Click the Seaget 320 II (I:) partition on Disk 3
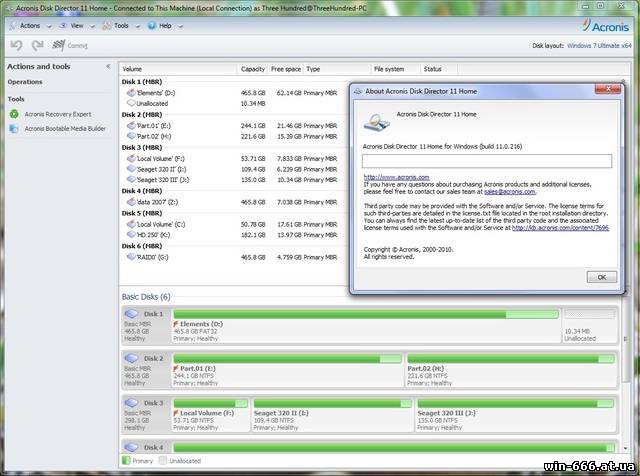The width and height of the screenshot is (640, 476). (332, 413)
